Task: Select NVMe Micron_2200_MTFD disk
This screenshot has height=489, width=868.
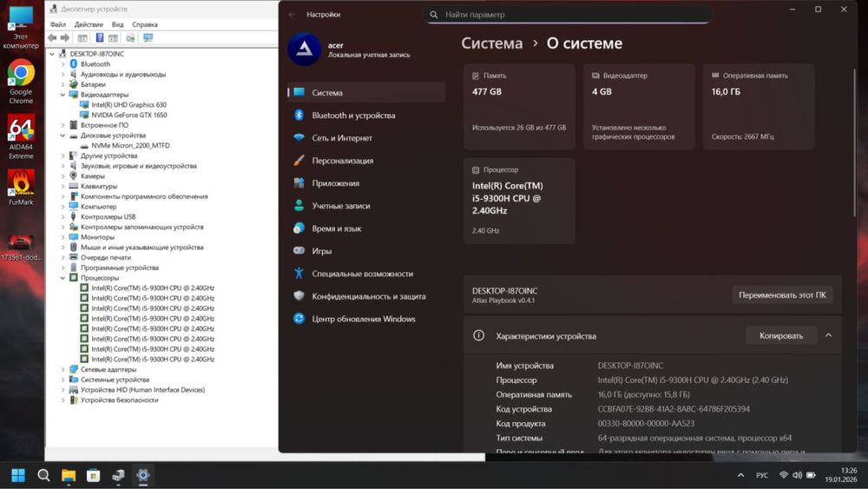Action: pyautogui.click(x=131, y=145)
